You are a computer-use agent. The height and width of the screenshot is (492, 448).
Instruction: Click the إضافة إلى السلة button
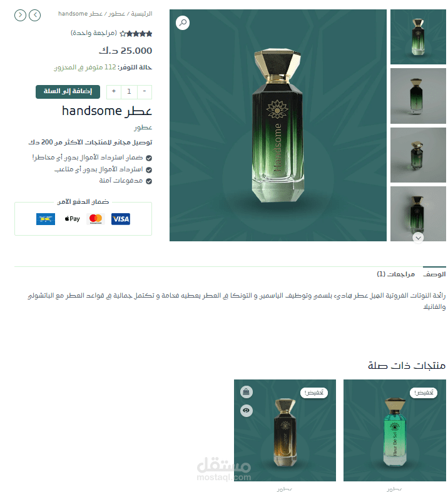point(68,92)
